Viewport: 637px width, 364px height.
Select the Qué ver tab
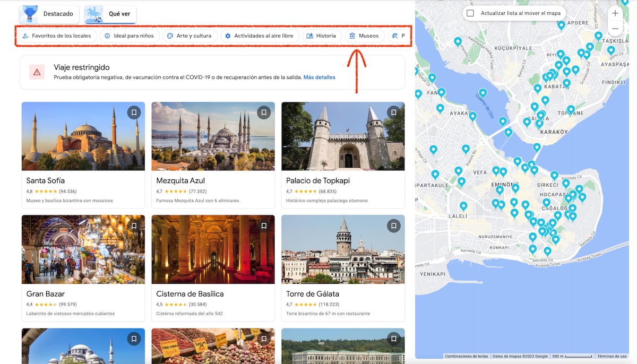pos(110,14)
